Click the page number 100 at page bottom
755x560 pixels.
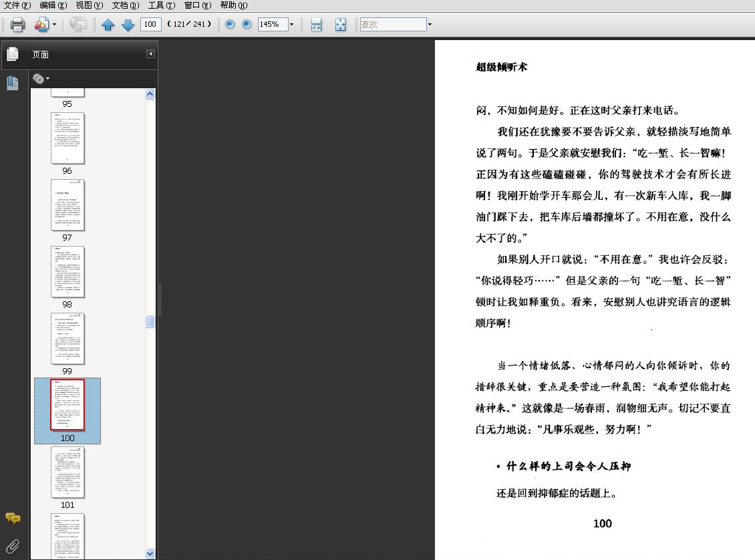pos(603,523)
